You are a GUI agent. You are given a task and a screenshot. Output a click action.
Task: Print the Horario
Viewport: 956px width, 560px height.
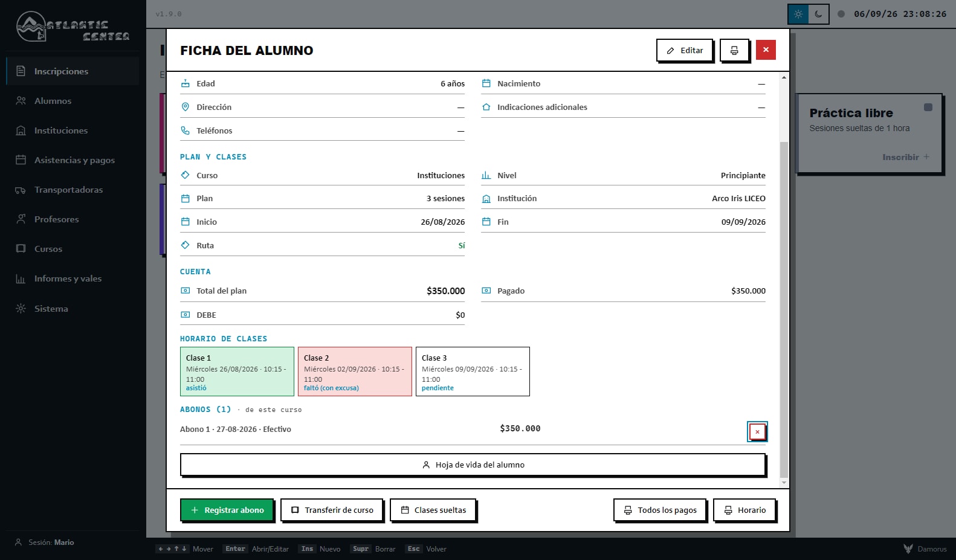[x=744, y=510]
